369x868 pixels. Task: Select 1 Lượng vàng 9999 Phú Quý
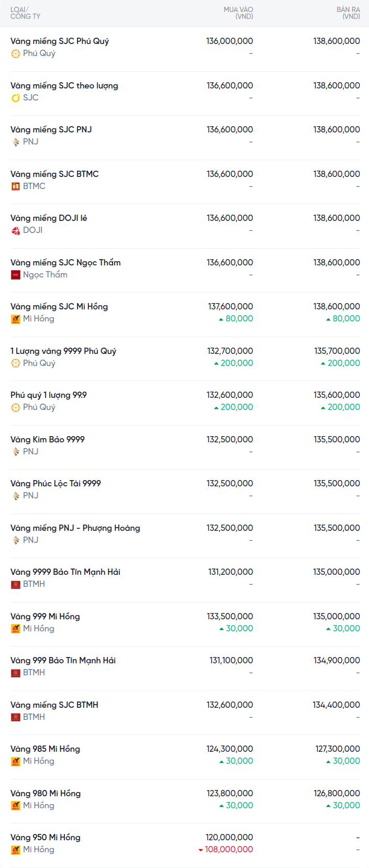[63, 351]
